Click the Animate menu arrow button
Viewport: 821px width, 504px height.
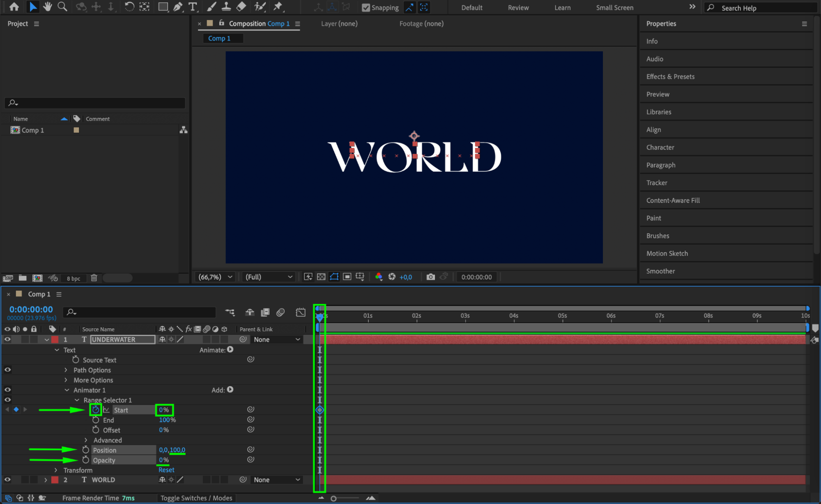coord(230,350)
